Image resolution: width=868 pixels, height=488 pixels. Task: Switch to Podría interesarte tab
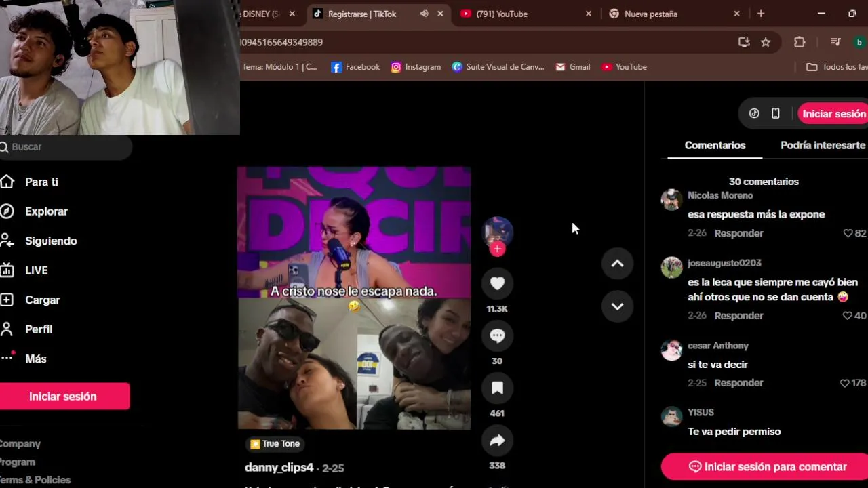click(823, 145)
